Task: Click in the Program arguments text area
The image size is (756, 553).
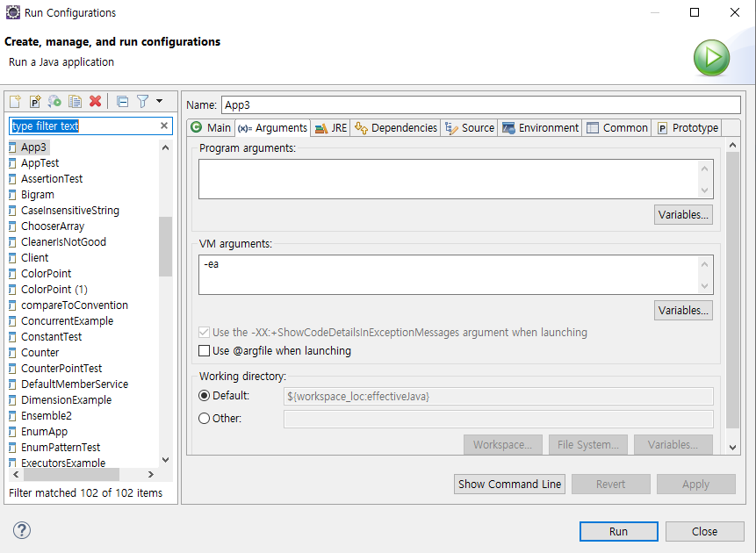Action: point(449,179)
